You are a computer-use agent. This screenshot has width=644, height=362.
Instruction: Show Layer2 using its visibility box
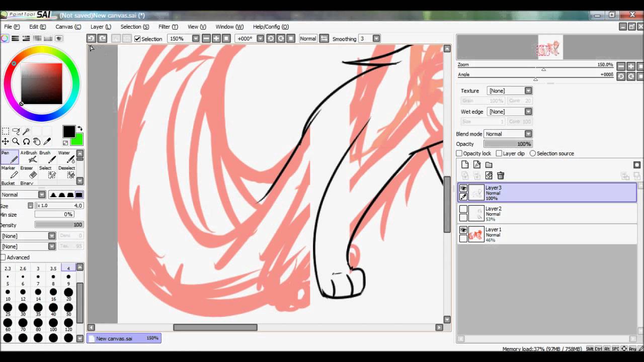pos(463,209)
